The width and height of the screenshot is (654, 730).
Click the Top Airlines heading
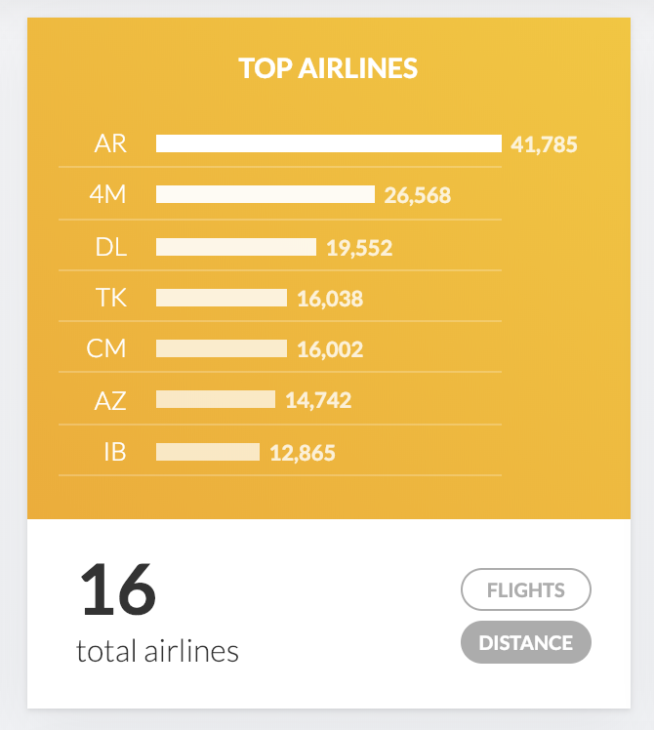pyautogui.click(x=328, y=69)
